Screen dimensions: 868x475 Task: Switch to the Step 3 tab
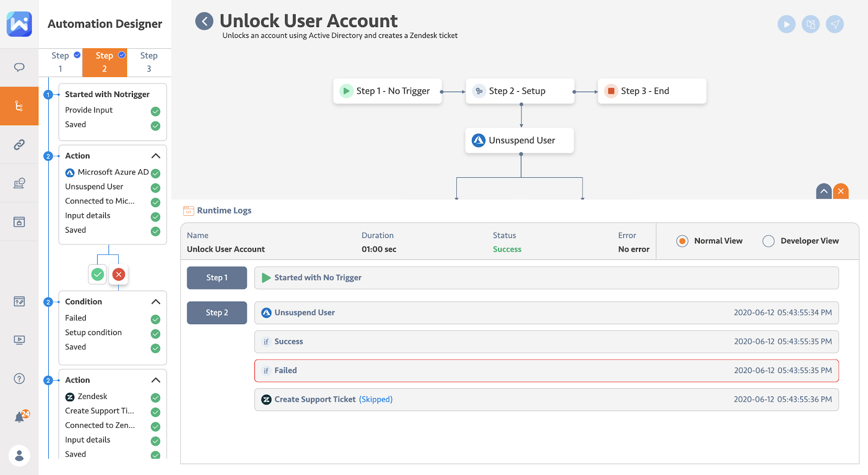point(149,62)
